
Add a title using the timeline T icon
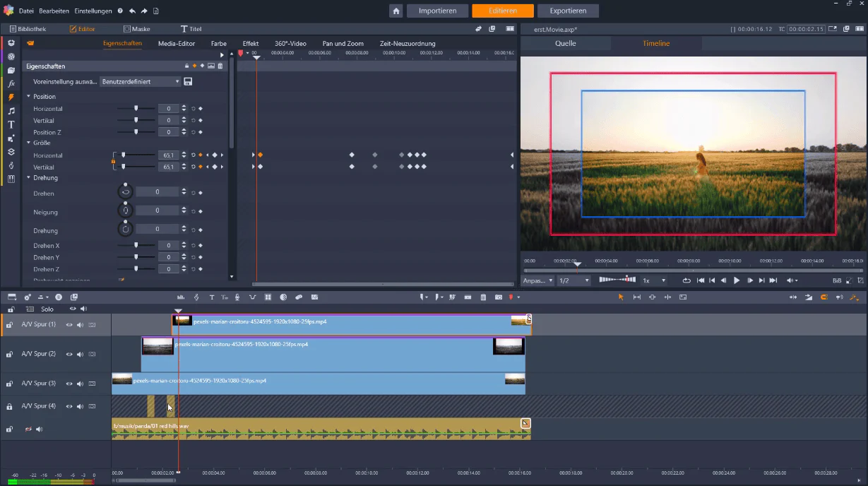click(x=211, y=297)
